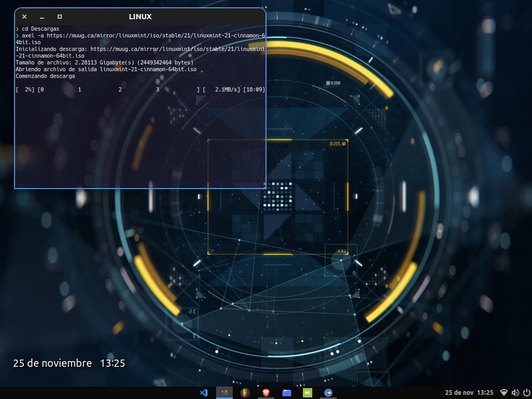Image resolution: width=532 pixels, height=399 pixels.
Task: Click the LINUX window title
Action: pyautogui.click(x=140, y=17)
